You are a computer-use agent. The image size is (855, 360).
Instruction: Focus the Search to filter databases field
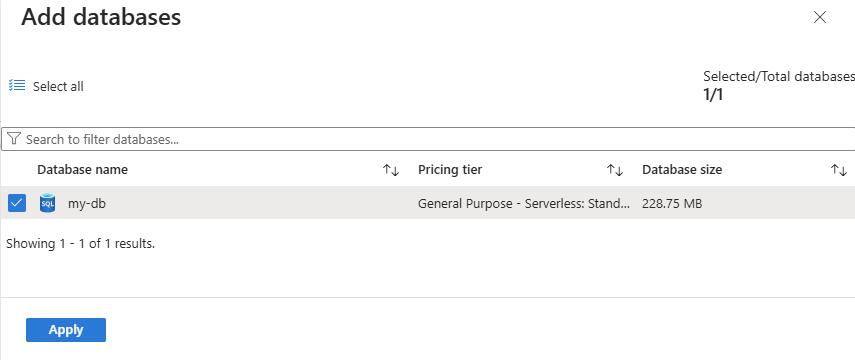[x=428, y=139]
